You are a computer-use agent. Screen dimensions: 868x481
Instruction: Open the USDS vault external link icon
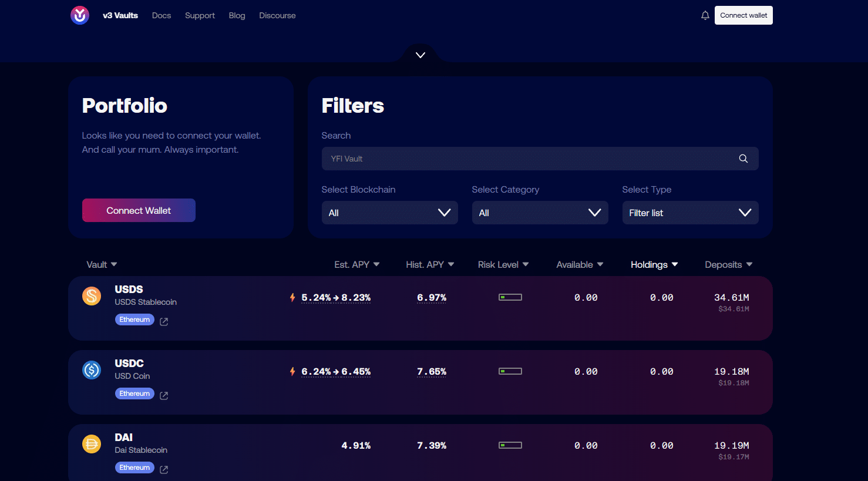click(x=164, y=322)
